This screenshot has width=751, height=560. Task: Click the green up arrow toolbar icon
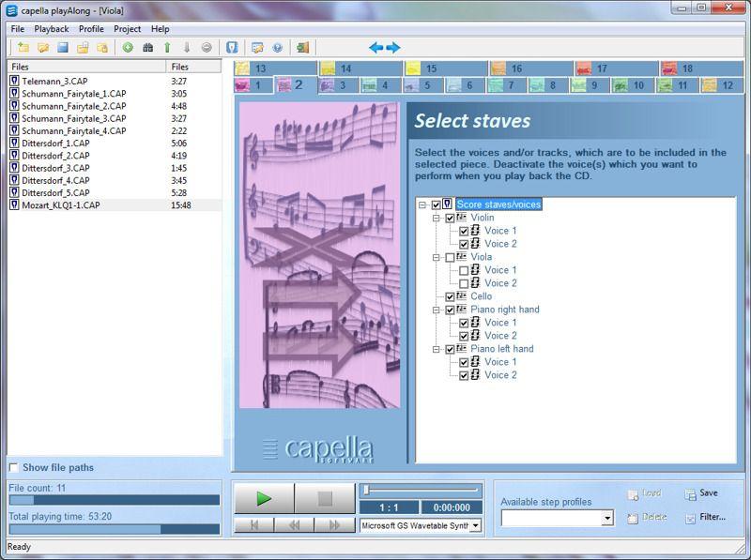(x=167, y=48)
